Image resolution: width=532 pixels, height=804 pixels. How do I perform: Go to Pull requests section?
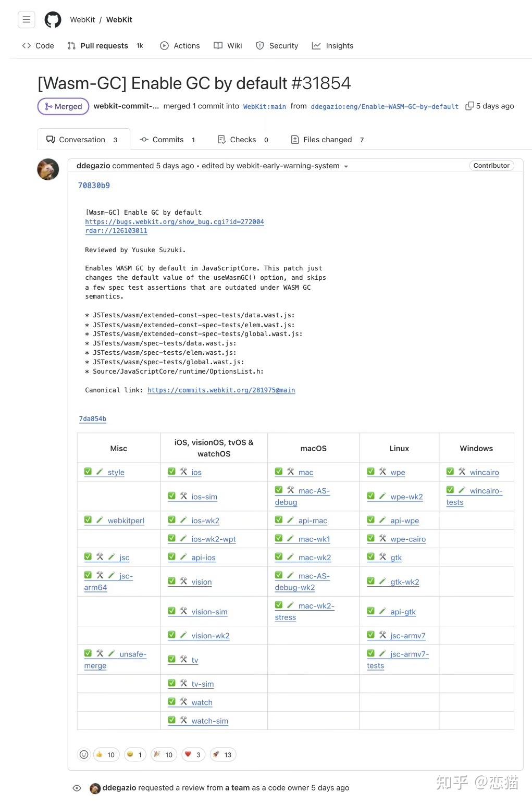point(104,46)
